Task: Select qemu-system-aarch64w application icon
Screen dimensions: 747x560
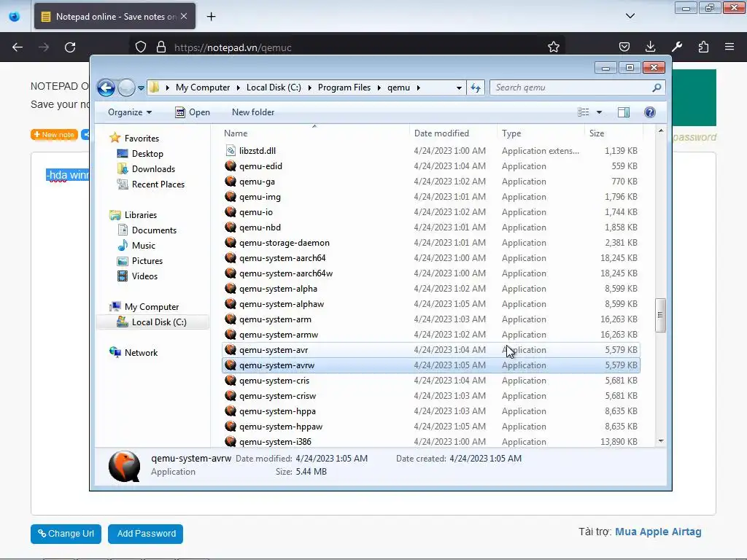Action: [231, 273]
